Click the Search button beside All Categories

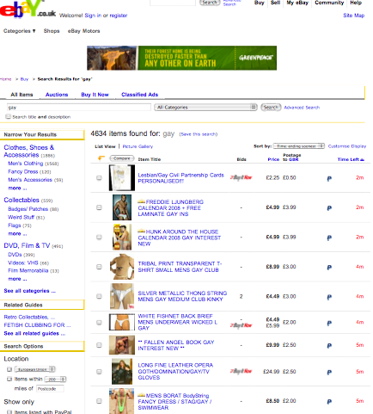click(x=271, y=107)
